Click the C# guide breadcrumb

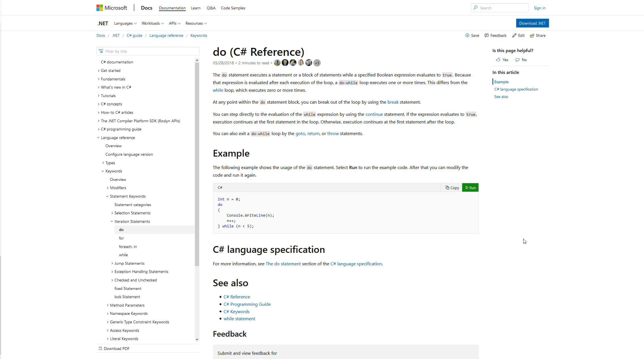(134, 35)
